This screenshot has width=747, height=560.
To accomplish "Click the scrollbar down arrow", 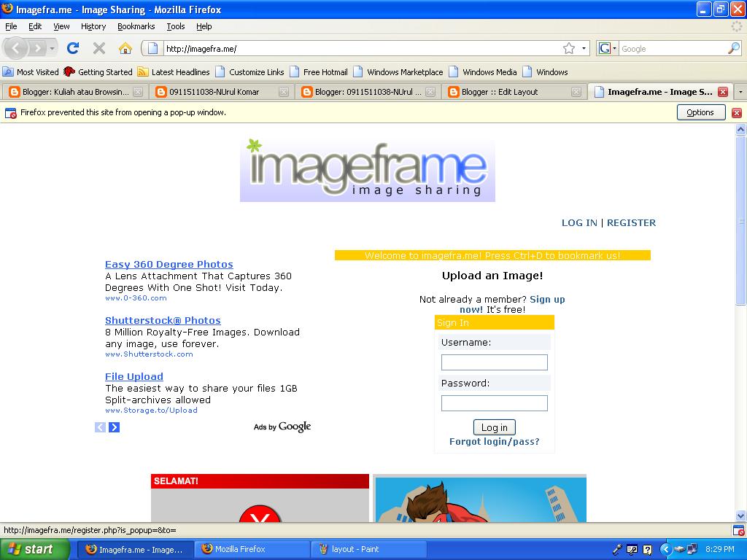I will point(741,516).
